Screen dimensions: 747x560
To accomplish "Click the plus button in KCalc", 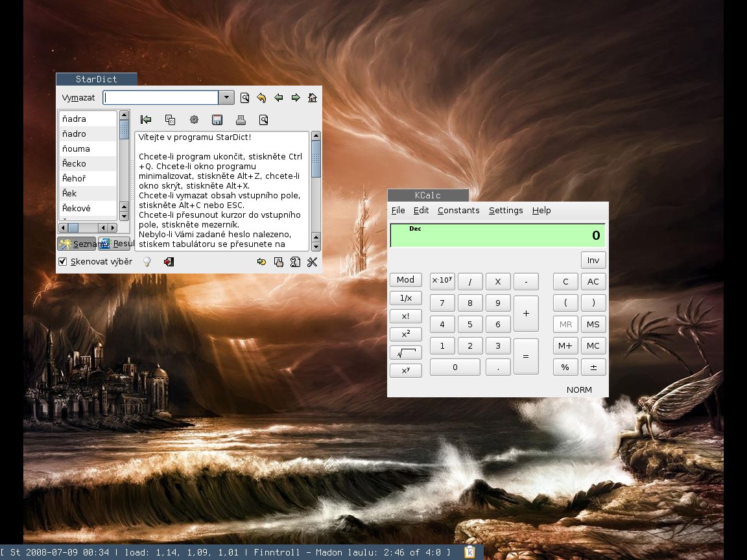I will coord(526,313).
